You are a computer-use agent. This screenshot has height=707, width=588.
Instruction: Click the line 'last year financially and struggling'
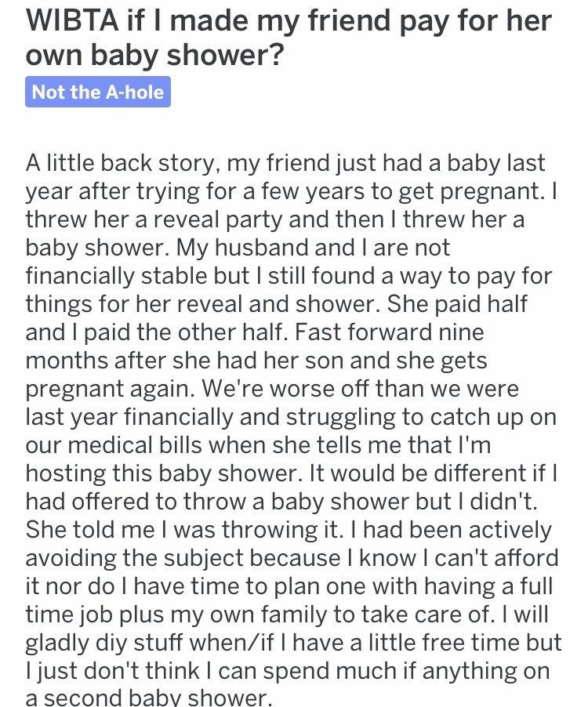pos(291,417)
